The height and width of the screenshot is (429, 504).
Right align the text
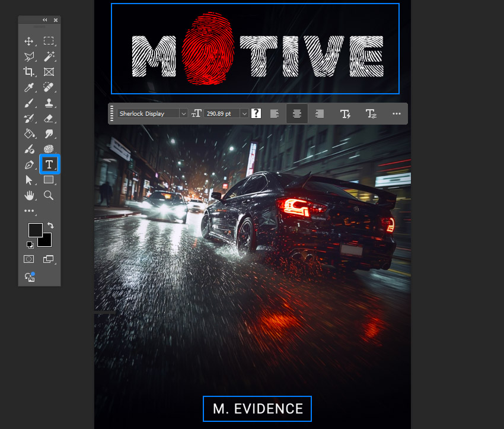pos(320,113)
